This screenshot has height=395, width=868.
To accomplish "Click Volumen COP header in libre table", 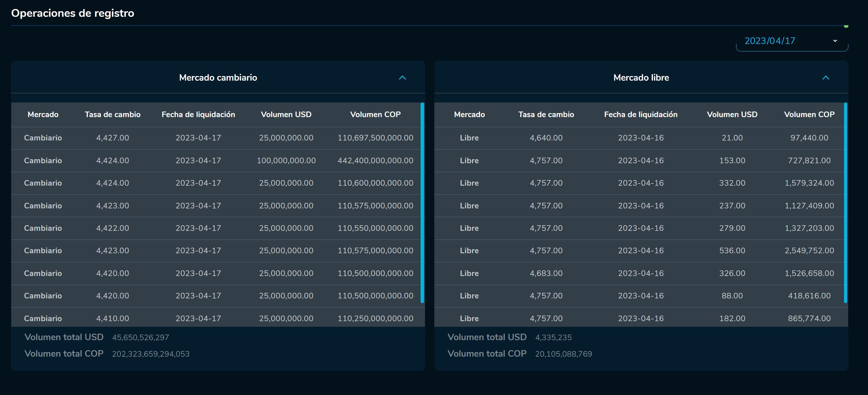I will point(809,115).
